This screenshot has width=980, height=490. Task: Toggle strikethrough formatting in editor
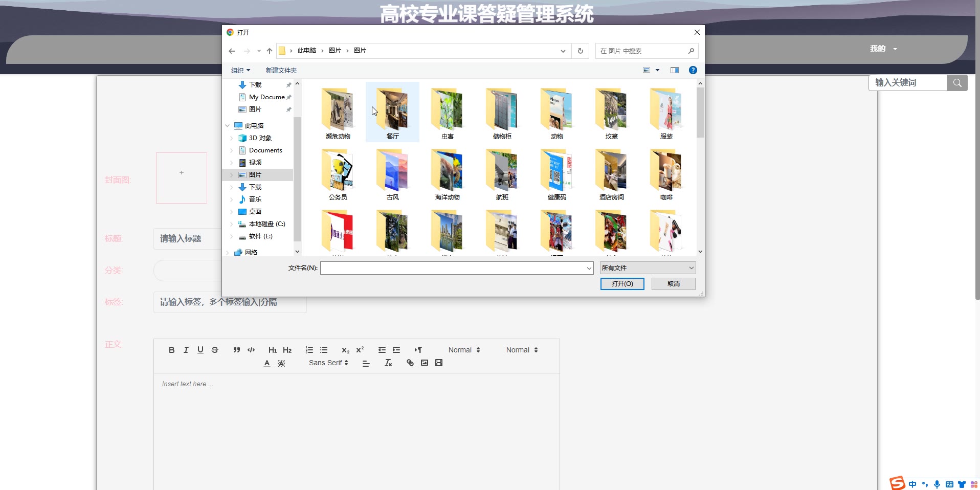tap(215, 350)
